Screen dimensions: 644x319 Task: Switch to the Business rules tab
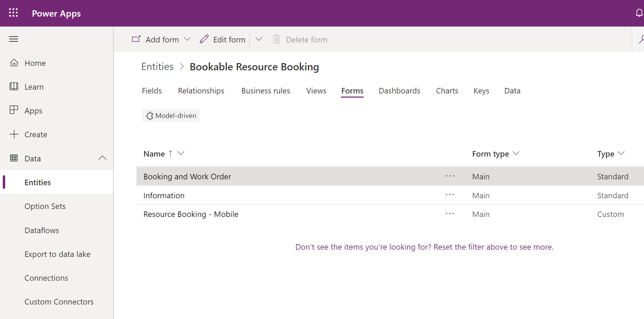click(265, 91)
